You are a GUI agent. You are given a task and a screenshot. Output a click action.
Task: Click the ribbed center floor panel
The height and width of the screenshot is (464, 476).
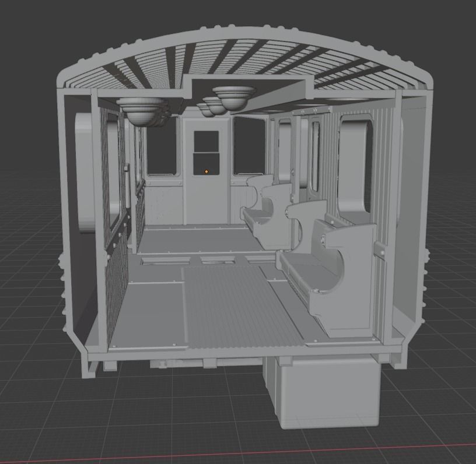pyautogui.click(x=242, y=306)
